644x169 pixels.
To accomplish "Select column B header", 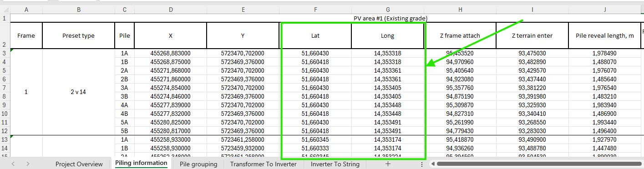I will tap(79, 10).
